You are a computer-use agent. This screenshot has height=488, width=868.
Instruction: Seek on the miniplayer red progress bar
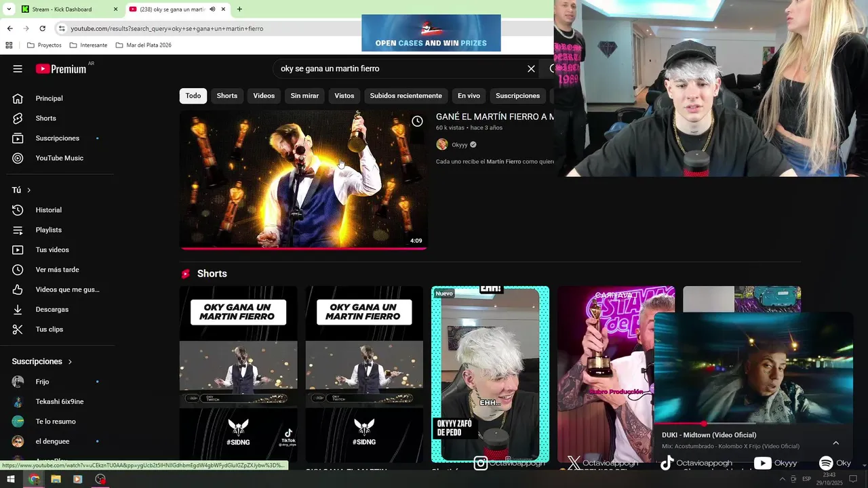coord(753,424)
